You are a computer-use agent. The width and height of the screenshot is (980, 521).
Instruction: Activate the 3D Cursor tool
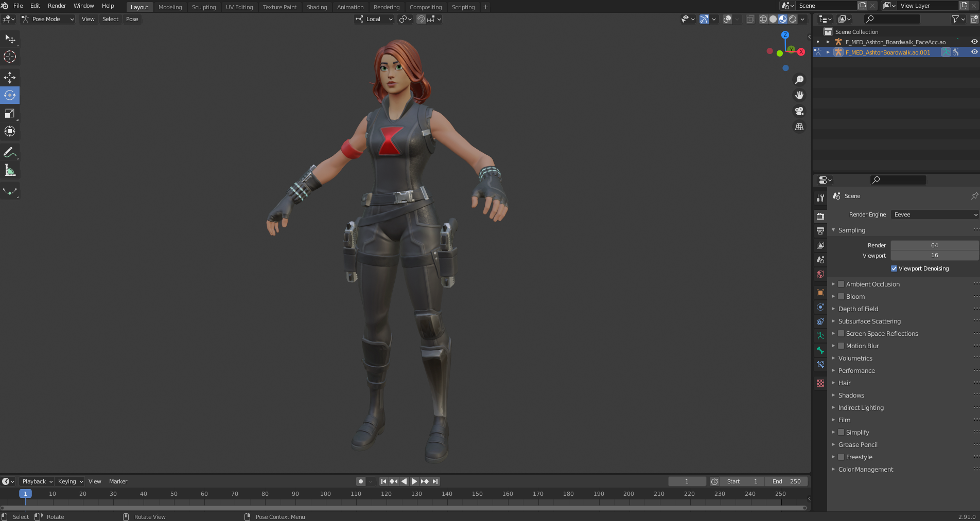[10, 57]
